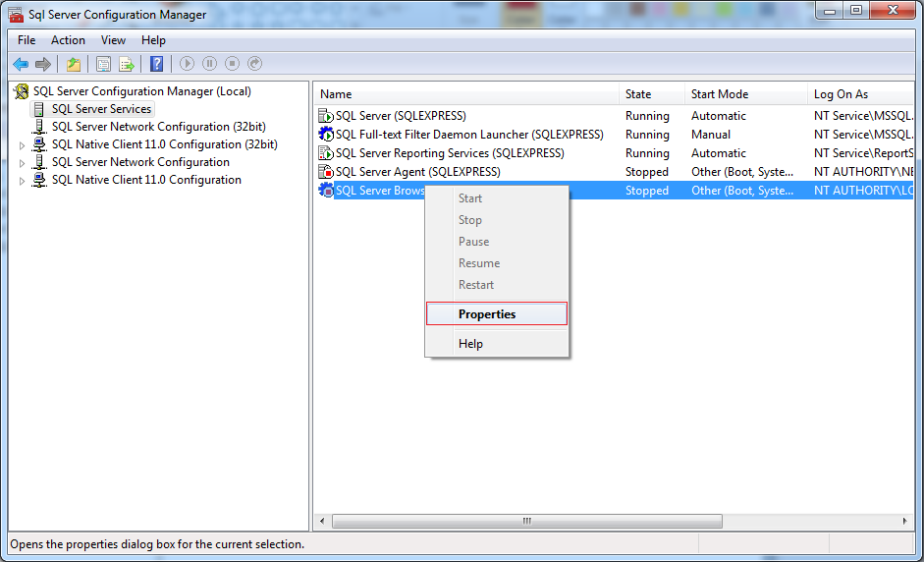Click the scroll right arrow
The width and height of the screenshot is (924, 562).
pos(904,522)
